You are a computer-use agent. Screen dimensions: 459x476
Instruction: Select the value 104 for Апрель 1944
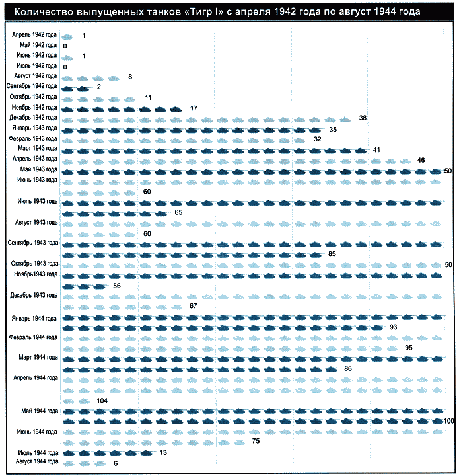point(102,401)
